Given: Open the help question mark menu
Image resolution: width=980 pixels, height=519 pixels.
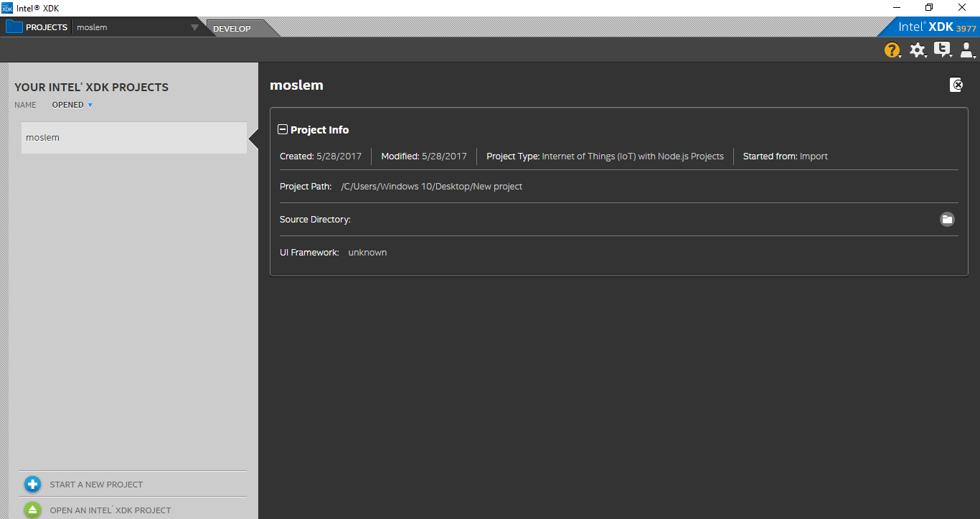Looking at the screenshot, I should click(892, 50).
